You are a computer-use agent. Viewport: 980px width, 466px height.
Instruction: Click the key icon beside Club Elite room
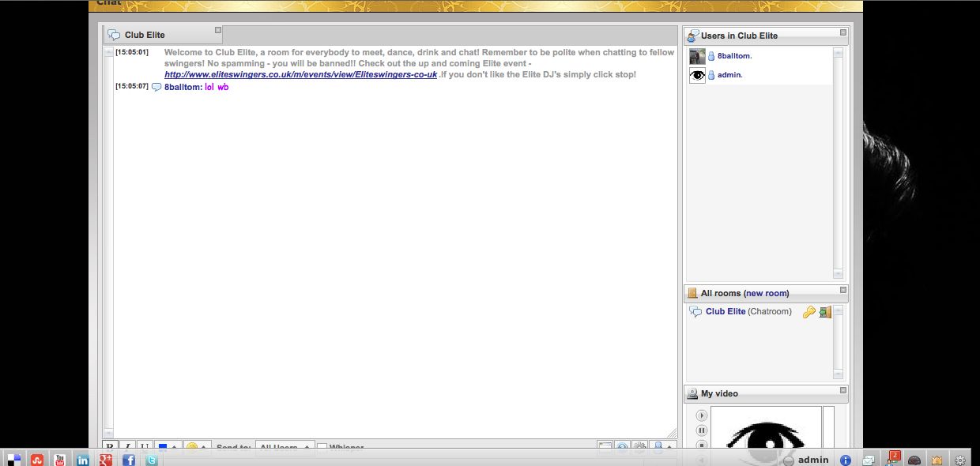click(808, 312)
